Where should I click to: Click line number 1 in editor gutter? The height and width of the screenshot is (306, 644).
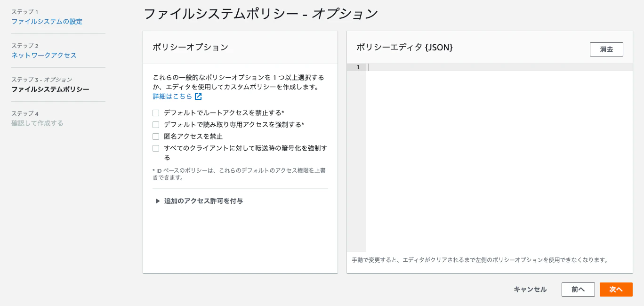[358, 67]
